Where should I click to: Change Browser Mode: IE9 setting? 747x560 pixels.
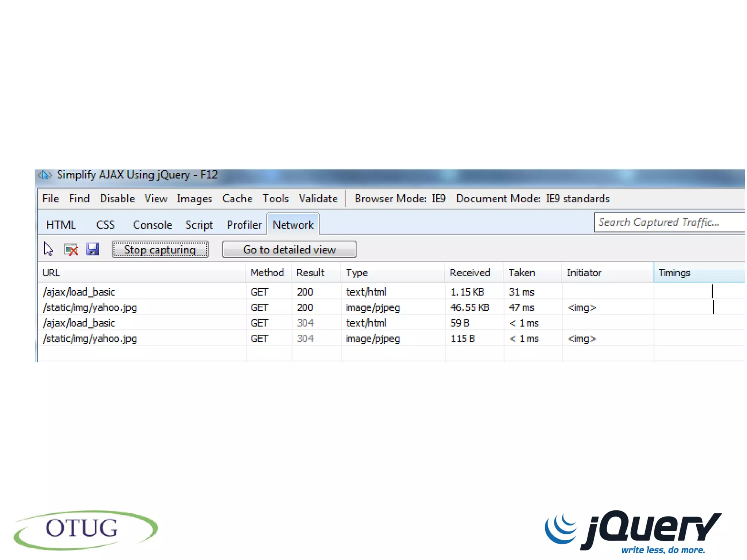point(400,199)
